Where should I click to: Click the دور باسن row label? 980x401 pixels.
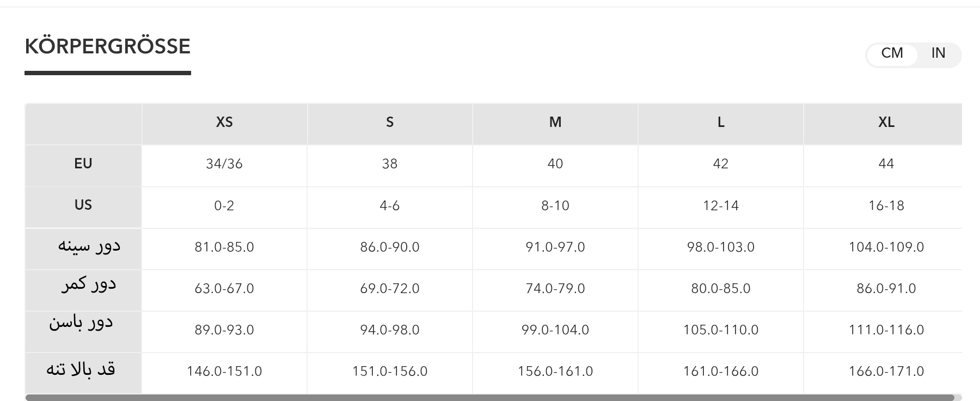pos(81,323)
